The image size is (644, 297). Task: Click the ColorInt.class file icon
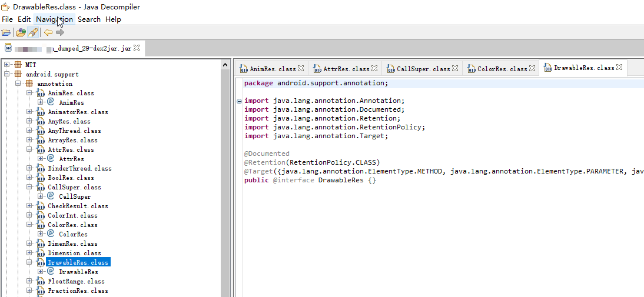coord(41,216)
